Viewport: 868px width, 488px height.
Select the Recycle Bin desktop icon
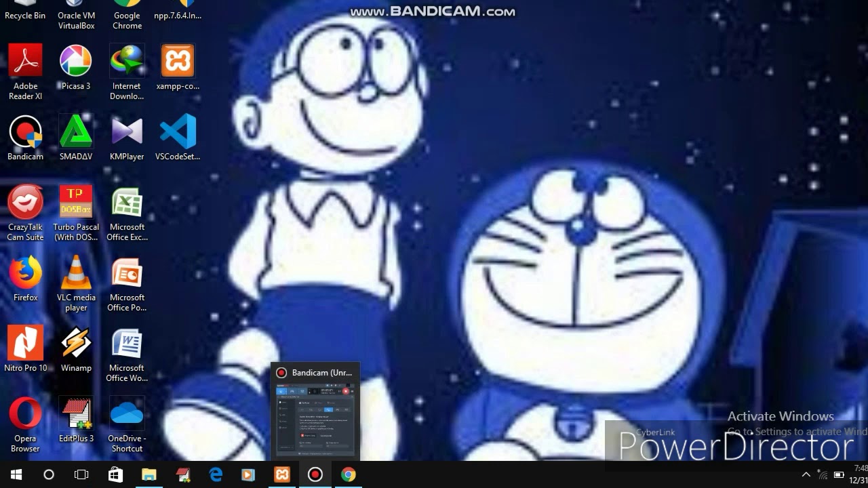(25, 11)
